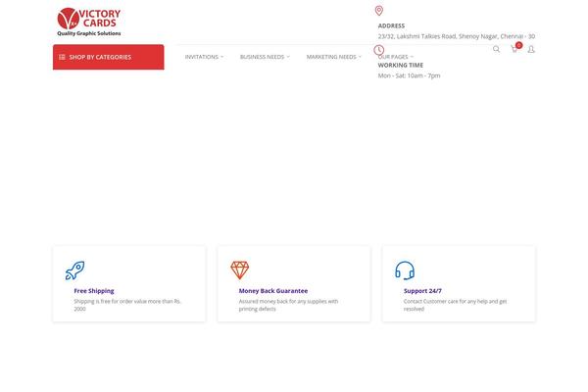
Task: Open the search icon in header
Action: pos(496,49)
